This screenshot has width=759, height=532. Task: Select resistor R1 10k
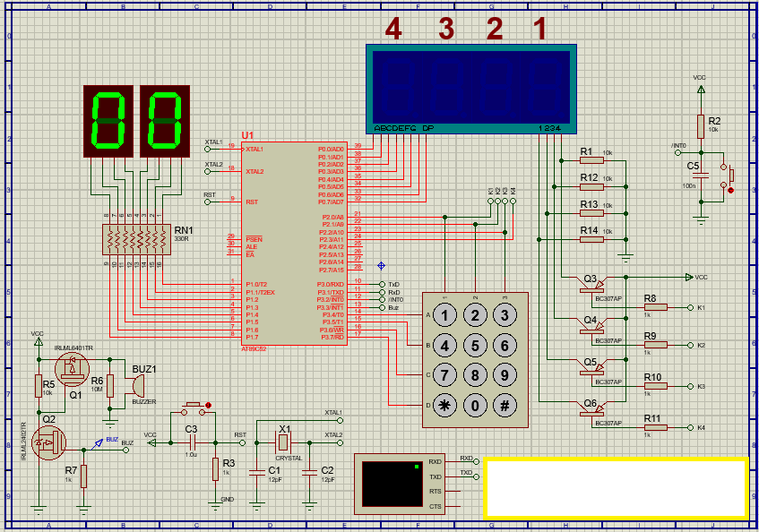(x=591, y=160)
